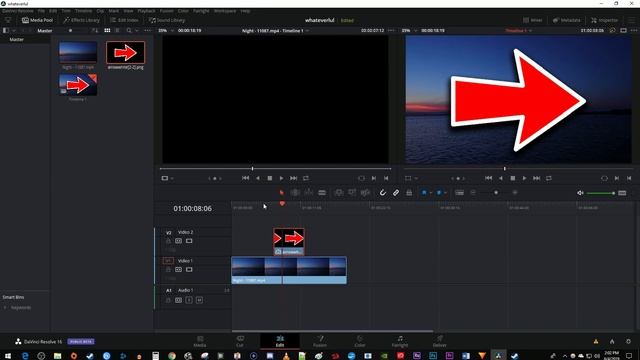Select the Timeline 1 thumbnail in media pool
Image resolution: width=640 pixels, height=360 pixels.
click(78, 85)
